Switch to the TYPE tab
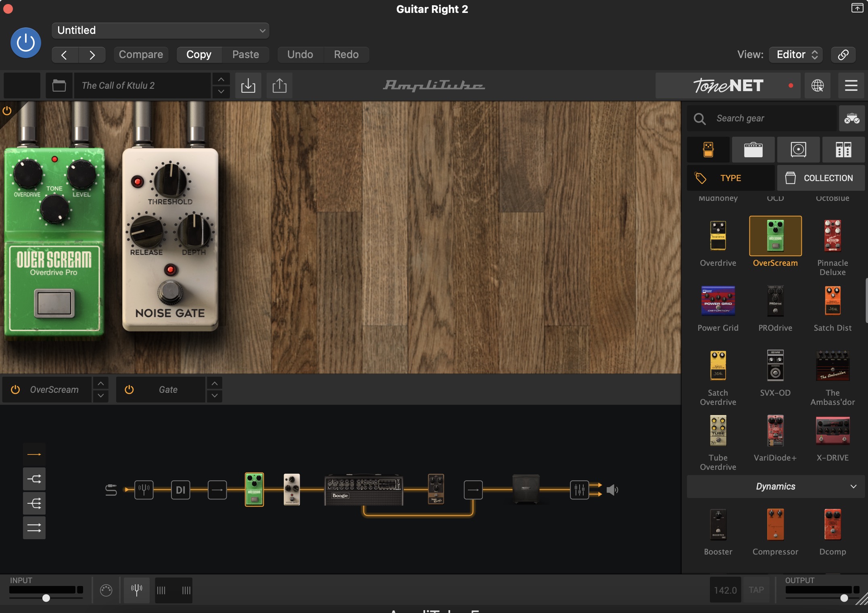Viewport: 868px width, 613px height. point(731,178)
